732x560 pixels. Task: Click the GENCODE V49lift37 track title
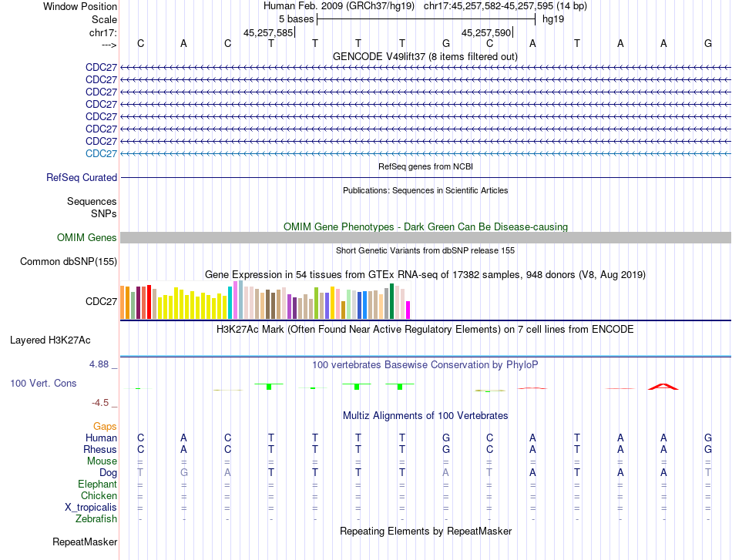(425, 56)
